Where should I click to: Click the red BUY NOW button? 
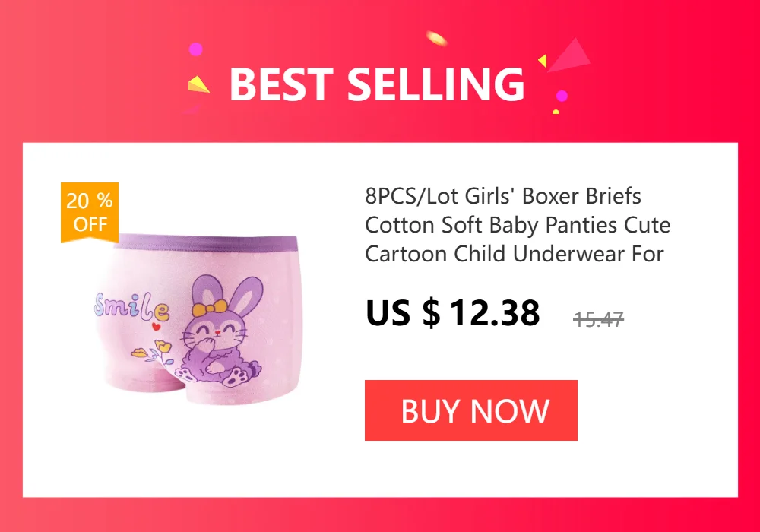(x=470, y=410)
